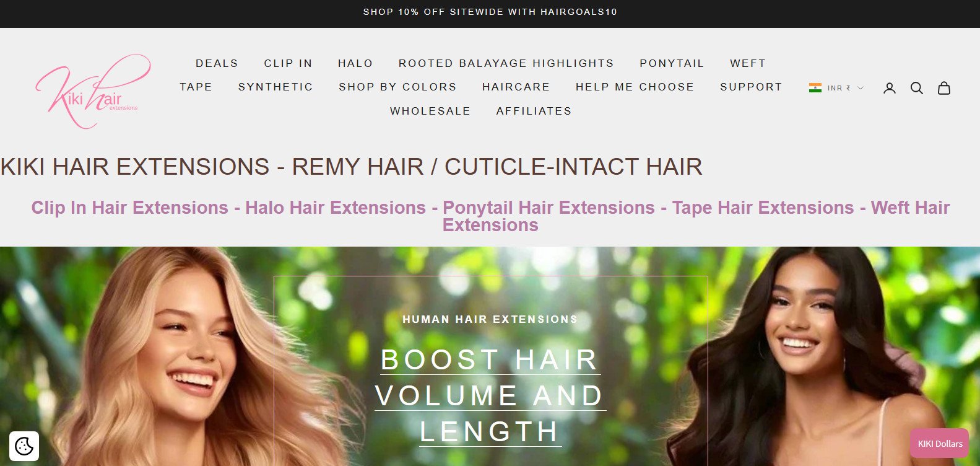980x466 pixels.
Task: Open the KIKI Dollars rewards button
Action: pyautogui.click(x=940, y=444)
